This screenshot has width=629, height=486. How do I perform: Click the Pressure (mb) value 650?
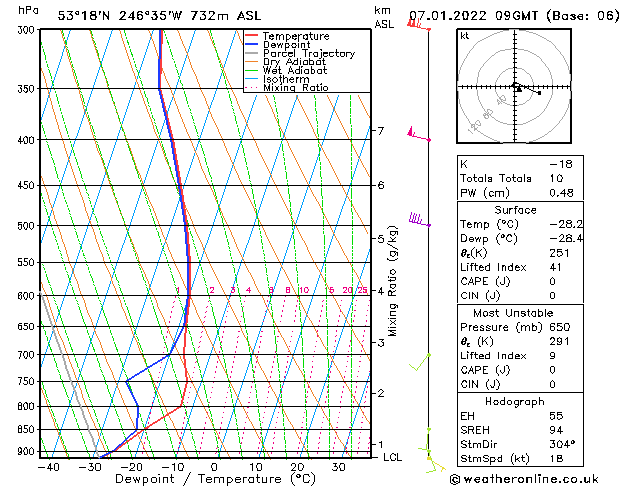coord(560,327)
